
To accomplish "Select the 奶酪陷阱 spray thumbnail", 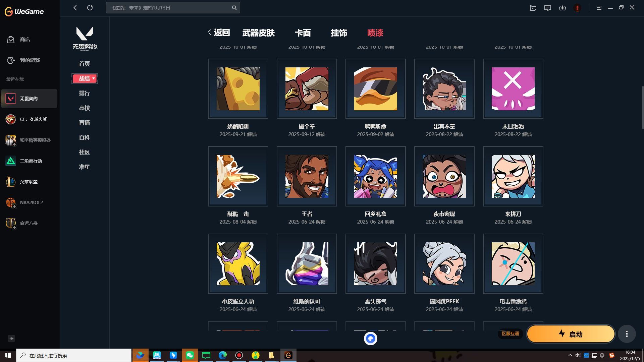I will pyautogui.click(x=238, y=88).
